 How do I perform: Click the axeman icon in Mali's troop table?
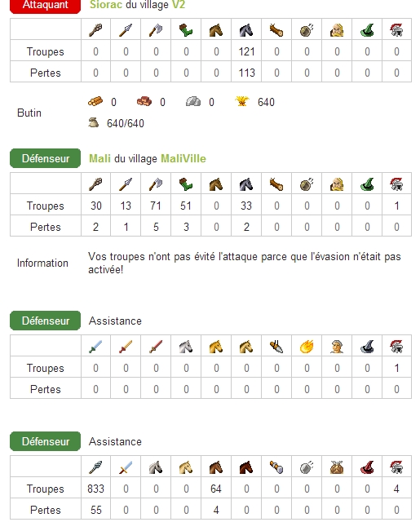(156, 184)
